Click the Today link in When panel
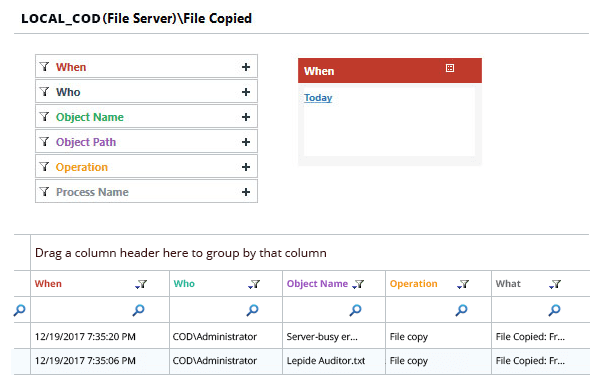Screen dimensions: 612x382 (x=318, y=98)
